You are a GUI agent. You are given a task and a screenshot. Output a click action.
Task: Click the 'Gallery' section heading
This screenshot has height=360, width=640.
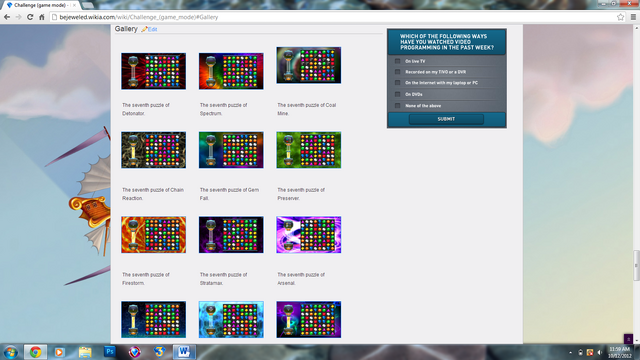(x=126, y=29)
